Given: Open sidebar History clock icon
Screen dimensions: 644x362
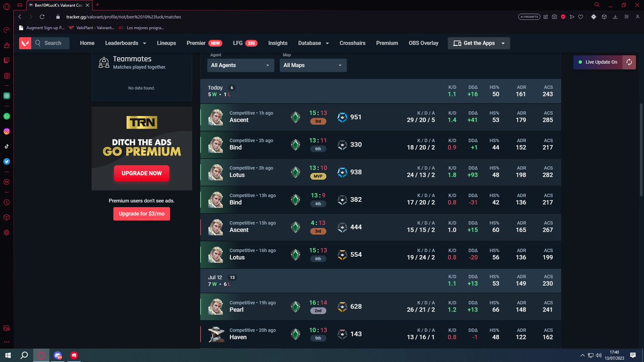Looking at the screenshot, I should (6, 202).
